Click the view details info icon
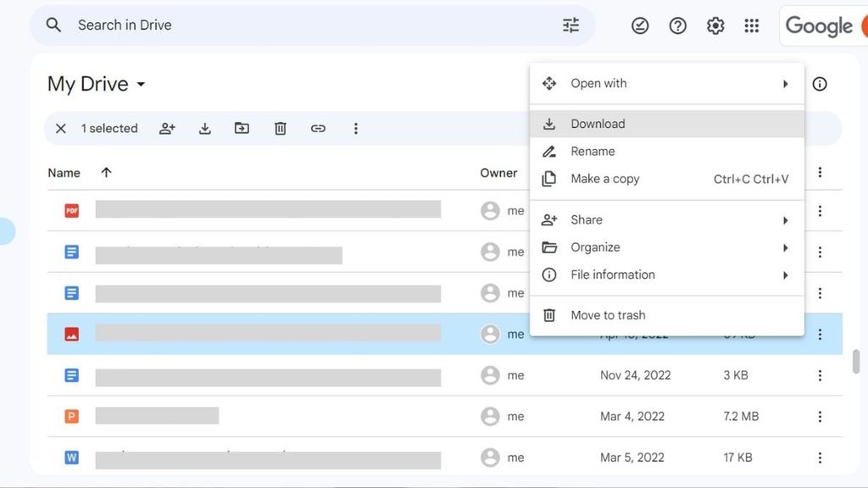 (x=820, y=84)
